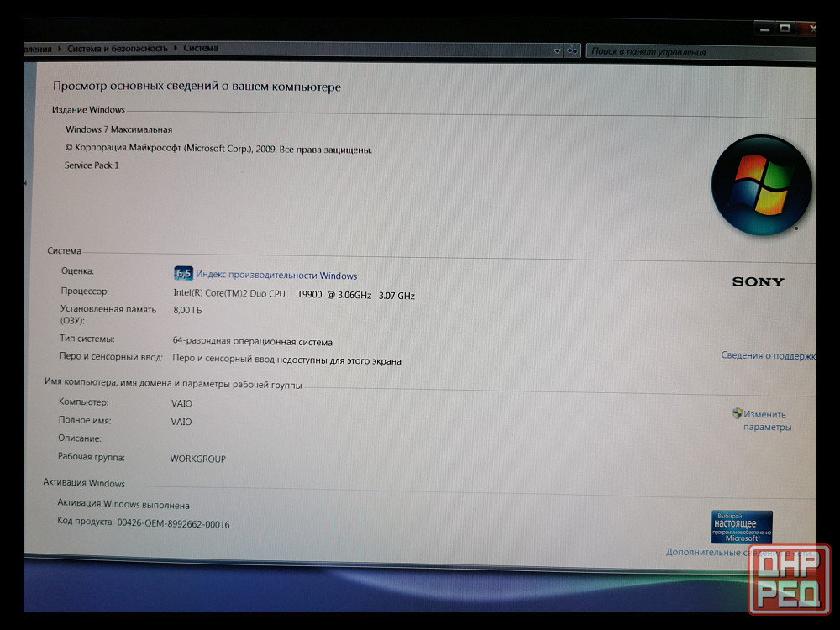Minimize the System window

tap(763, 29)
